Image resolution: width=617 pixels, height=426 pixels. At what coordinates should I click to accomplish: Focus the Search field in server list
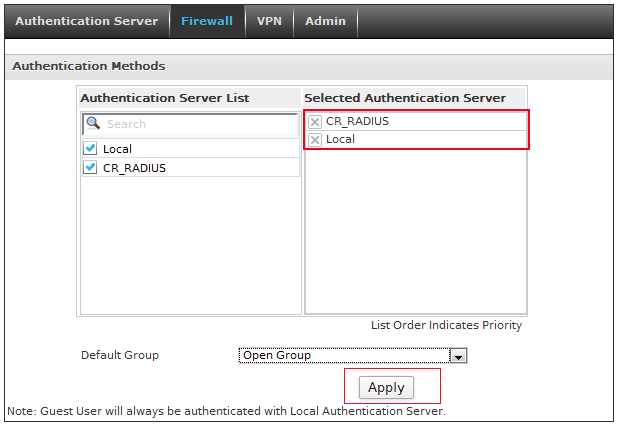click(x=200, y=124)
